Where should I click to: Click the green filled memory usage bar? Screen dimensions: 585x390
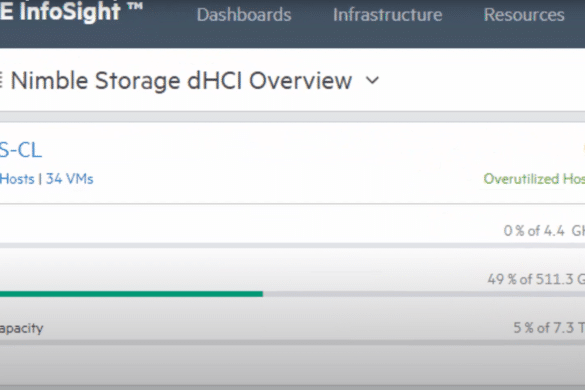coord(131,294)
